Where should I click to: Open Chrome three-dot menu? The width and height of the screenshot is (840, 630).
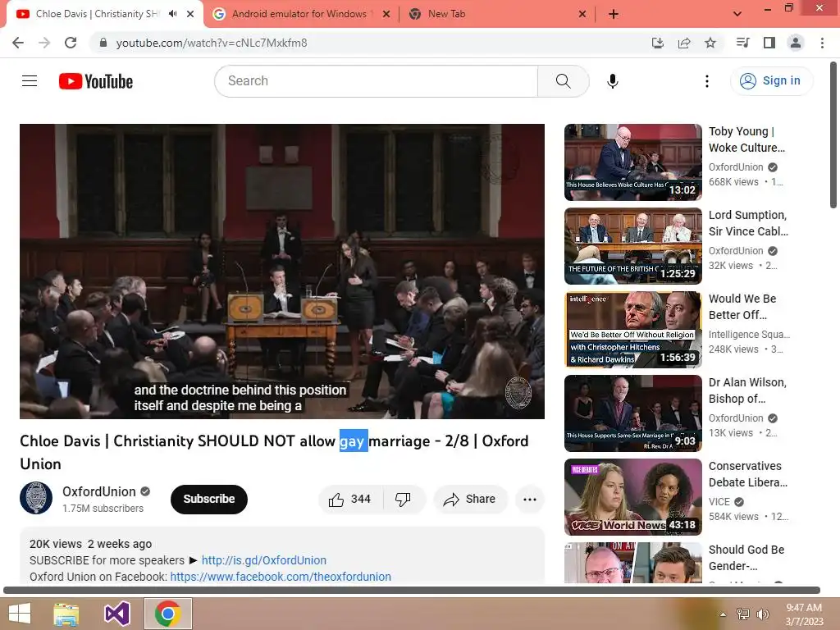(822, 43)
